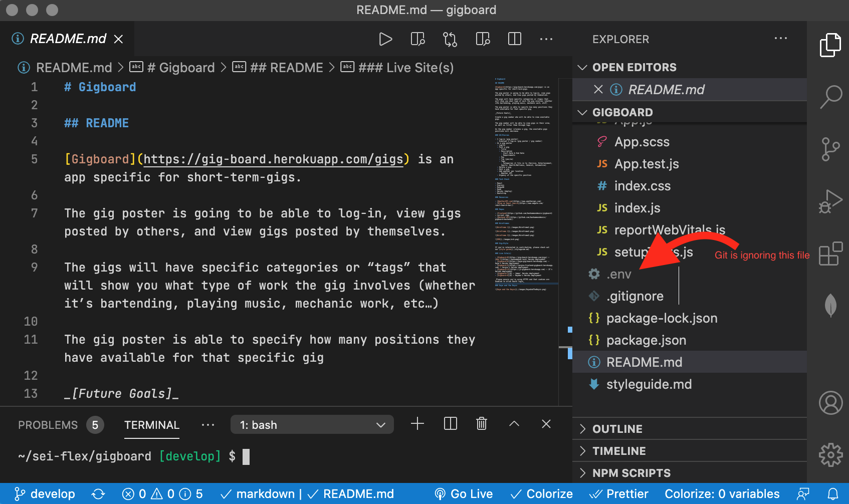
Task: Open Run and Debug view
Action: tap(830, 201)
